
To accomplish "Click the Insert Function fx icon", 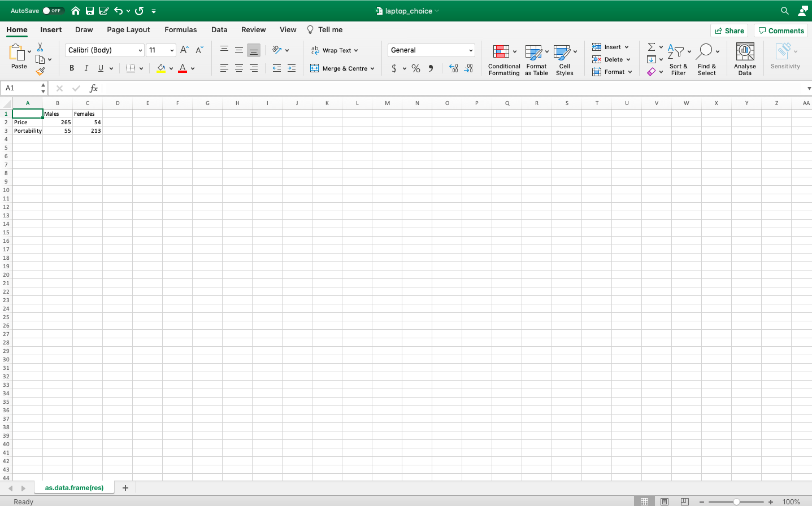I will 94,88.
